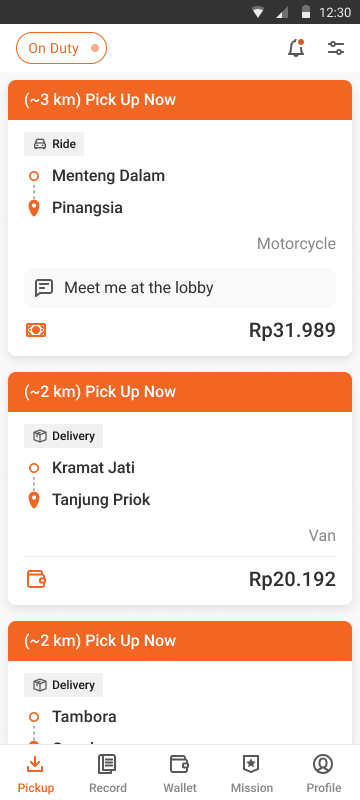Open the Tambora order's Pick Up Now header

tap(180, 641)
